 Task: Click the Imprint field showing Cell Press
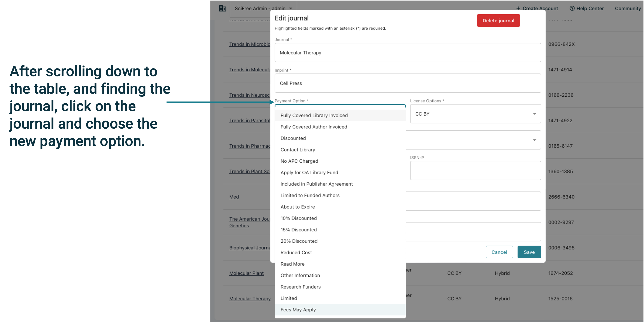click(x=408, y=83)
